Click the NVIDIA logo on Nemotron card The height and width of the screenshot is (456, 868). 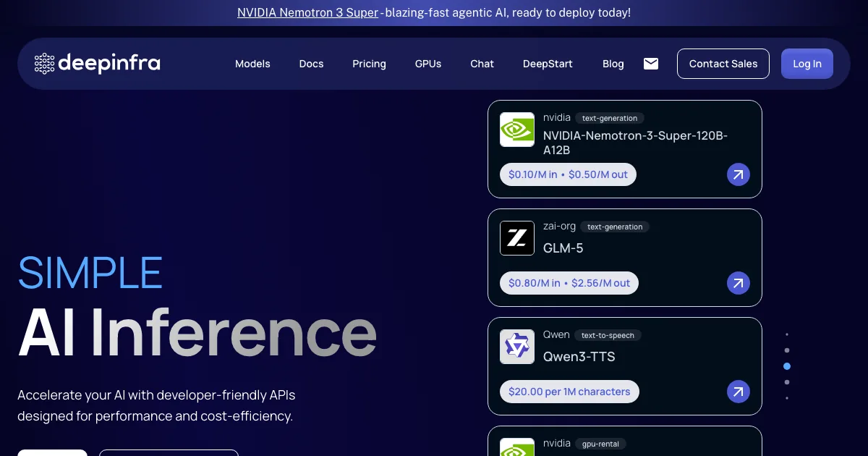tap(517, 130)
